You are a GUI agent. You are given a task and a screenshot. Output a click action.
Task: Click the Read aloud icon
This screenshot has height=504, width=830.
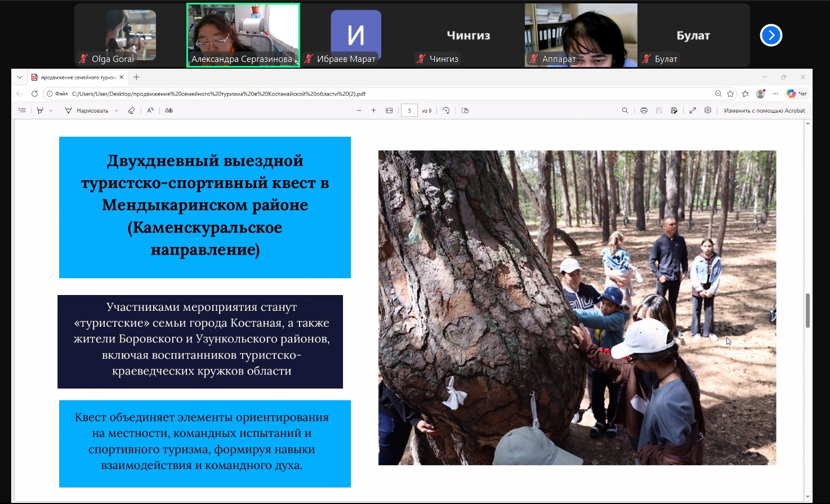point(150,110)
